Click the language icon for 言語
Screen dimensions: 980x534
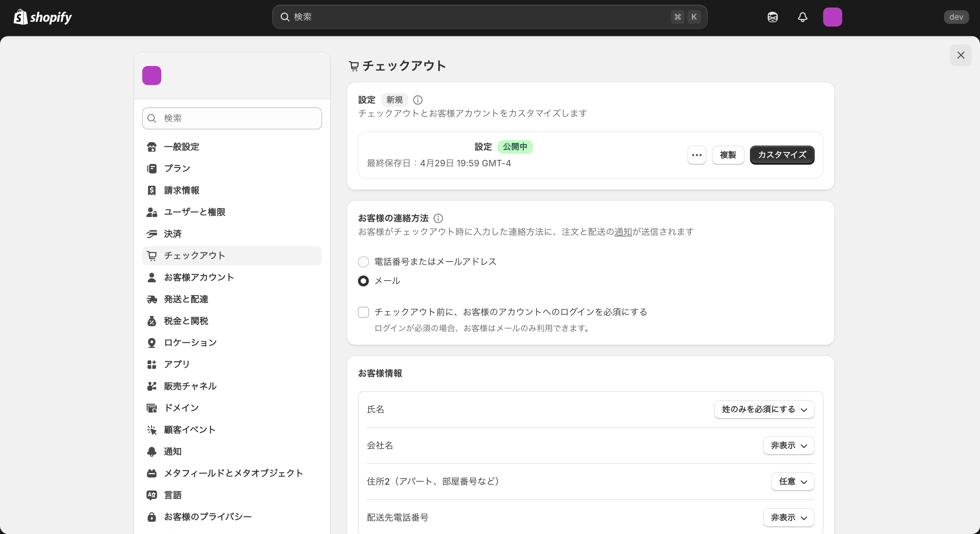click(152, 495)
